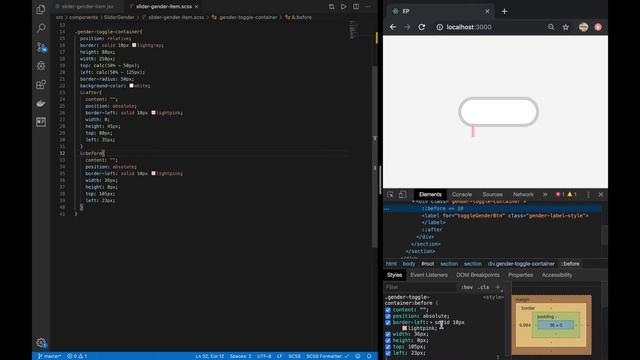Open the Docker view in activity bar

41,103
